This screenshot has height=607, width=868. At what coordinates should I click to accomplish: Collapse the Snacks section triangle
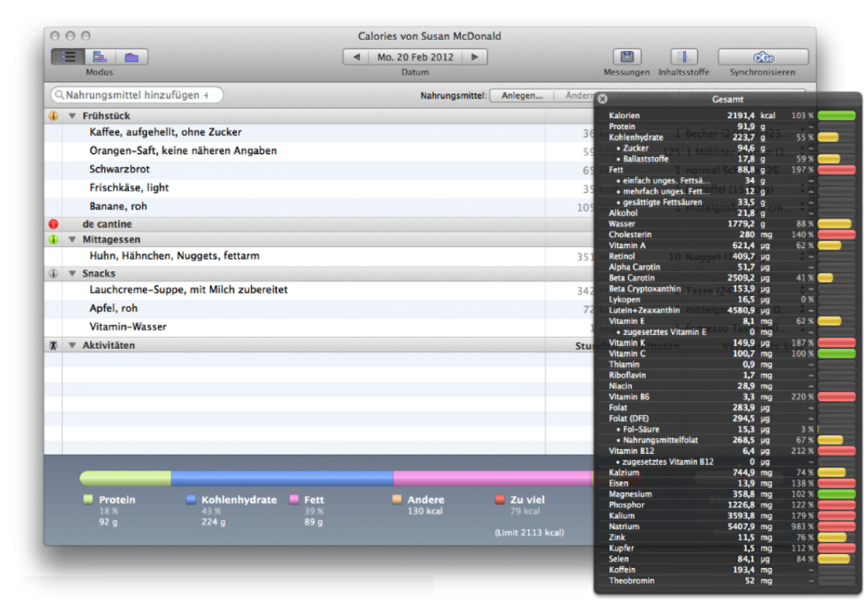pos(72,273)
